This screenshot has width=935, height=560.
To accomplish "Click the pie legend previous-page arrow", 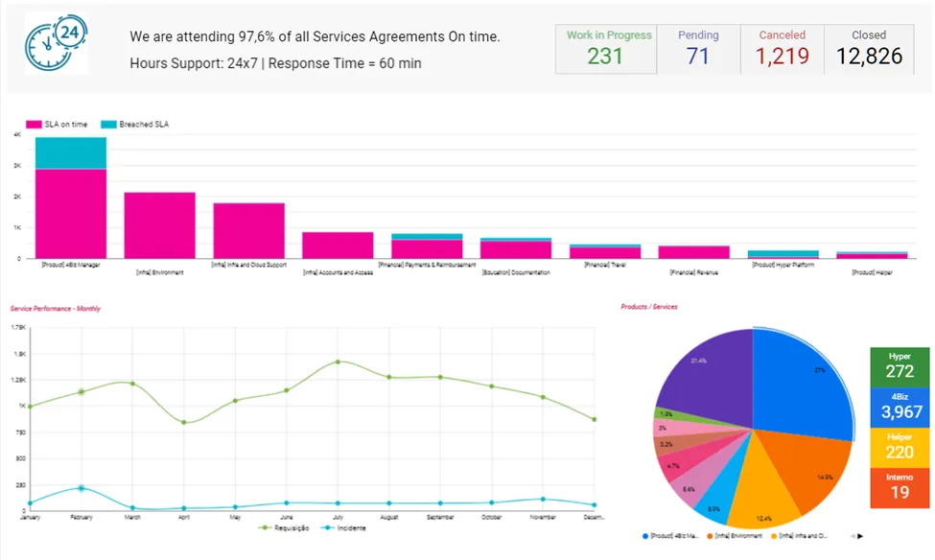I will (x=853, y=536).
